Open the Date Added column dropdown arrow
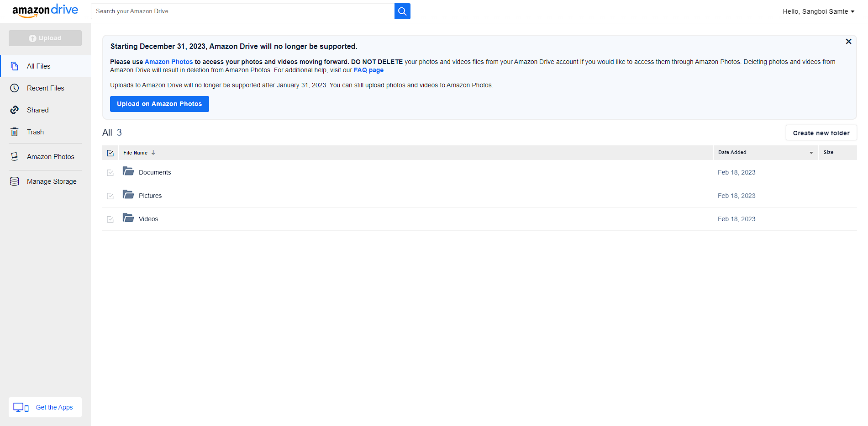The width and height of the screenshot is (868, 426). click(x=811, y=153)
